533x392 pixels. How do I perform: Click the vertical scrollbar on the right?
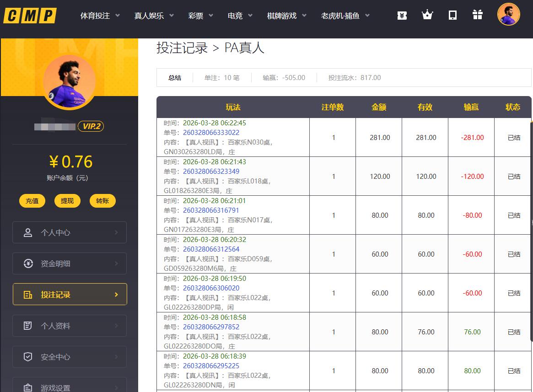point(531,229)
